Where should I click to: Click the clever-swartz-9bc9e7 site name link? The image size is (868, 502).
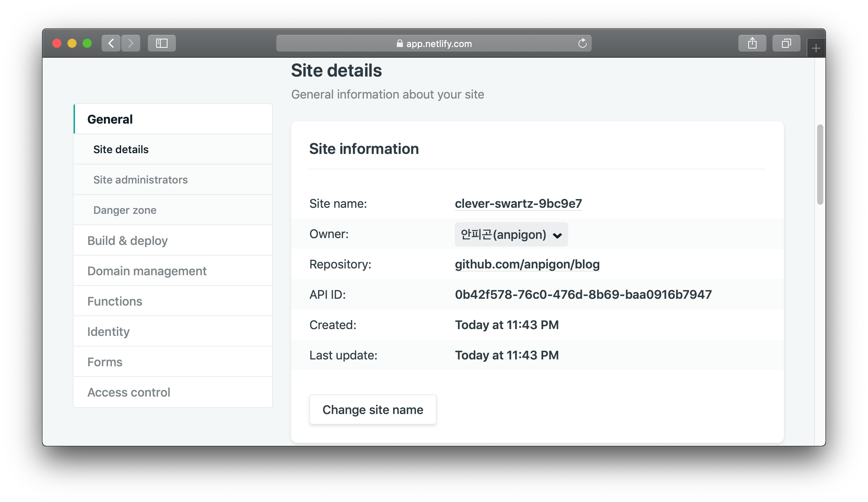pyautogui.click(x=518, y=204)
